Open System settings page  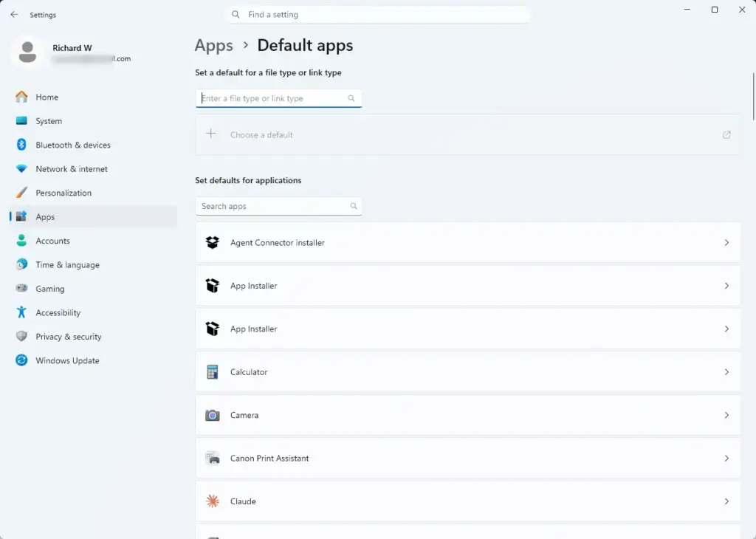click(x=94, y=121)
